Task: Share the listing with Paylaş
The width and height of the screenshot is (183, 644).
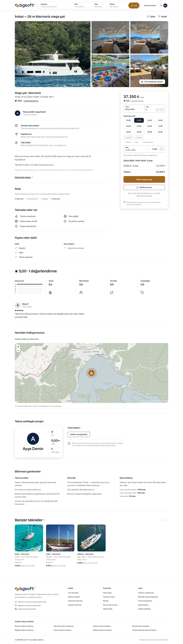Action: click(x=151, y=16)
